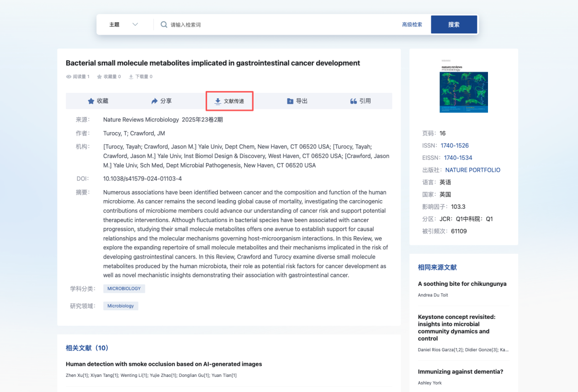
Task: Click author Ashley York
Action: pos(430,383)
